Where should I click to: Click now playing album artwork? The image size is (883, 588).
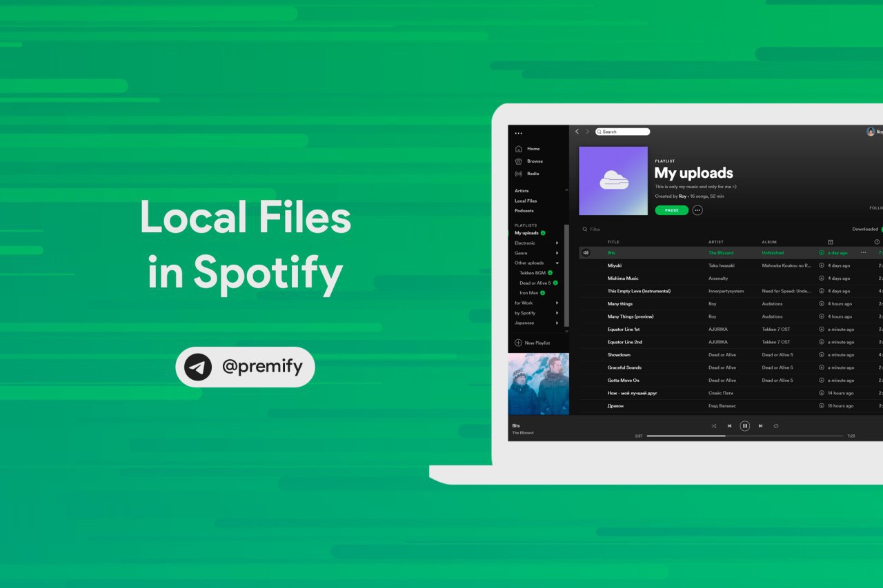539,383
